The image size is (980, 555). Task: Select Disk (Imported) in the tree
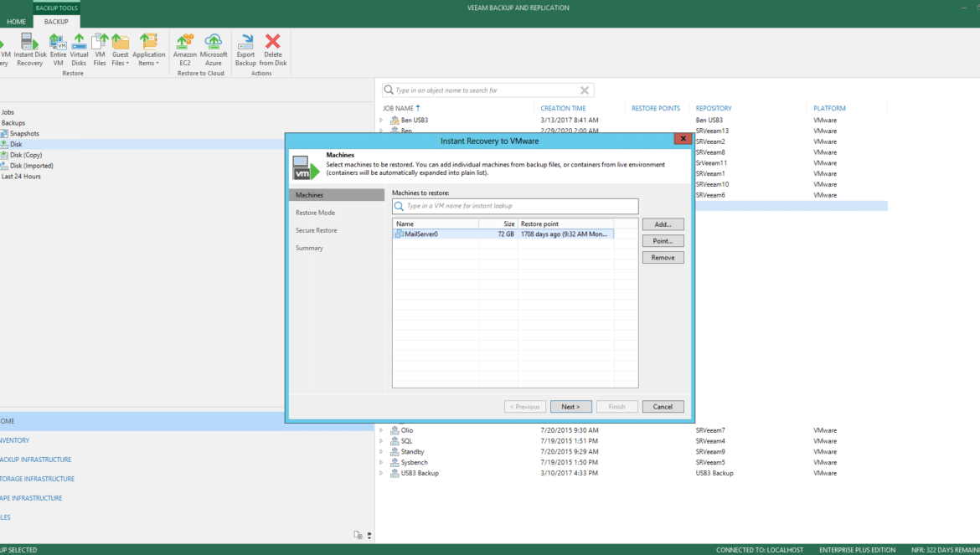coord(31,166)
